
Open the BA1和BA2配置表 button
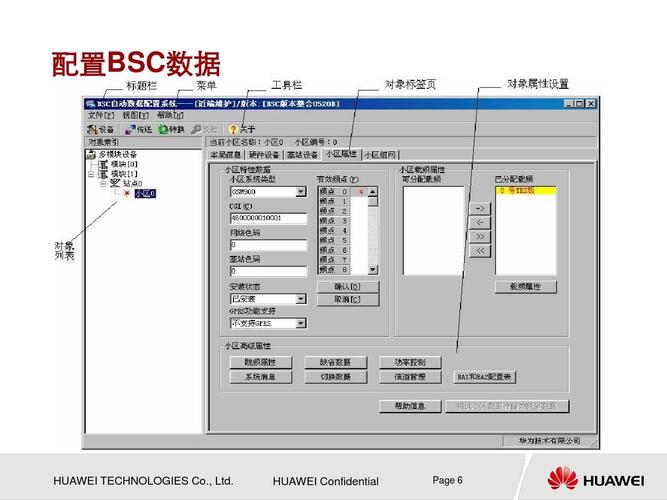tap(485, 377)
